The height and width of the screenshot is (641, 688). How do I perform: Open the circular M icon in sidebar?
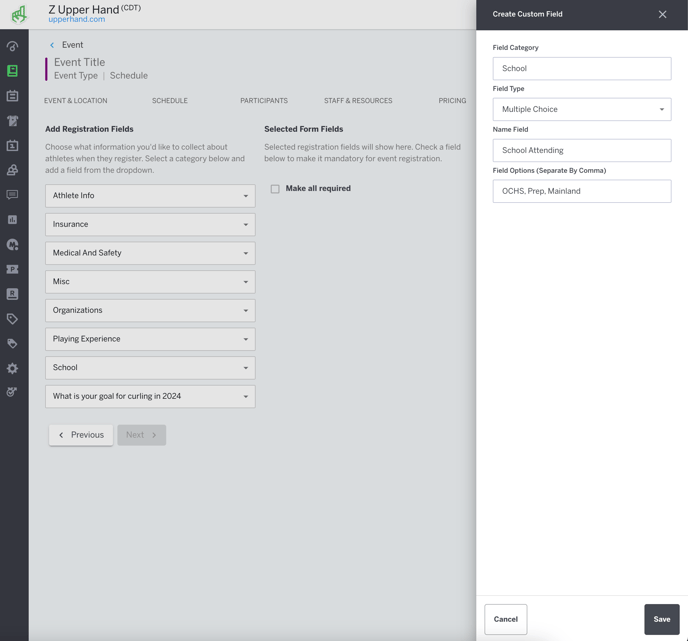tap(12, 244)
